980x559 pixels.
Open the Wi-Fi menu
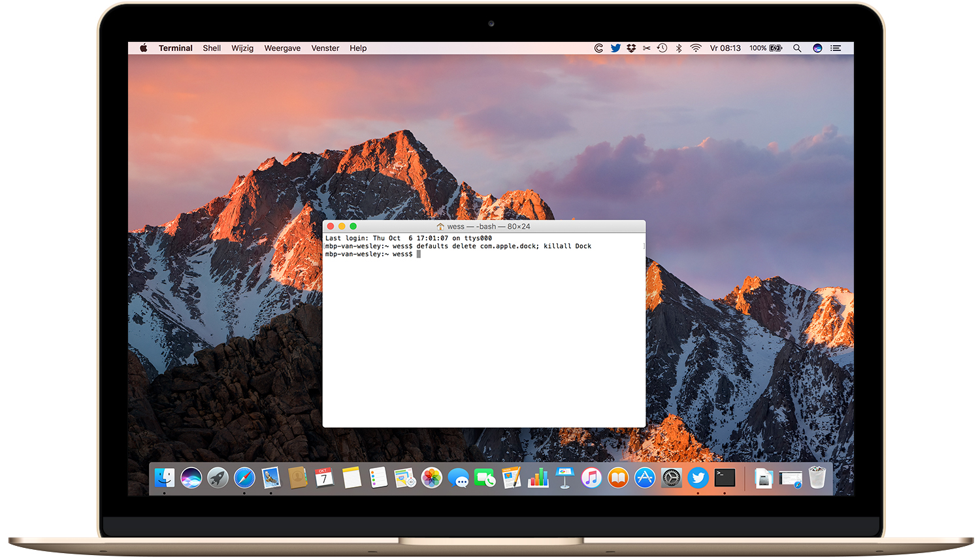695,48
